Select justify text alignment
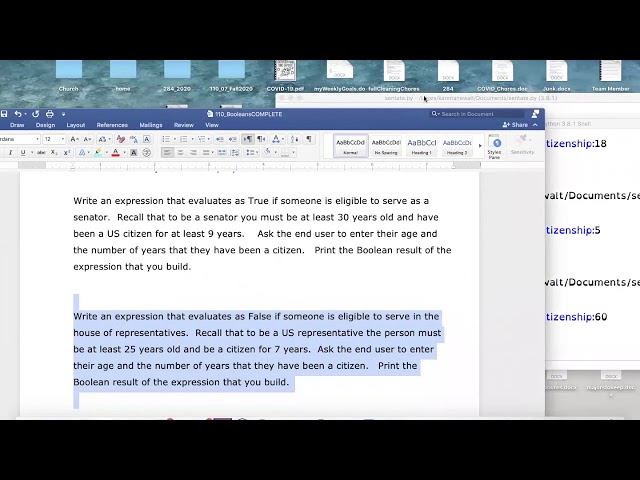The image size is (640, 480). pos(206,153)
